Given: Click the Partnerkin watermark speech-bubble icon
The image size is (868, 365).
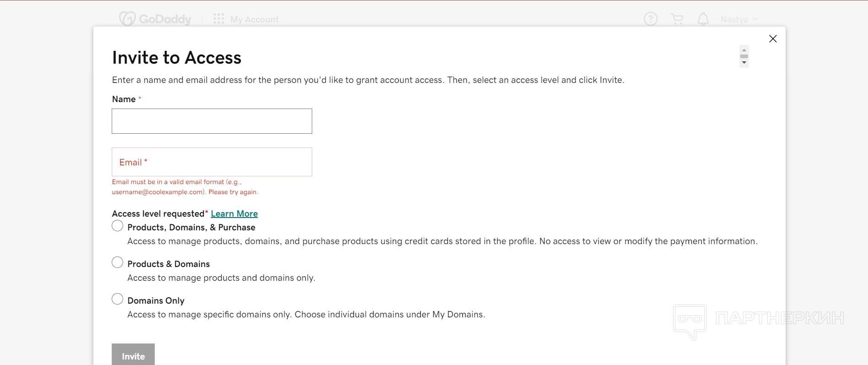Looking at the screenshot, I should [689, 321].
